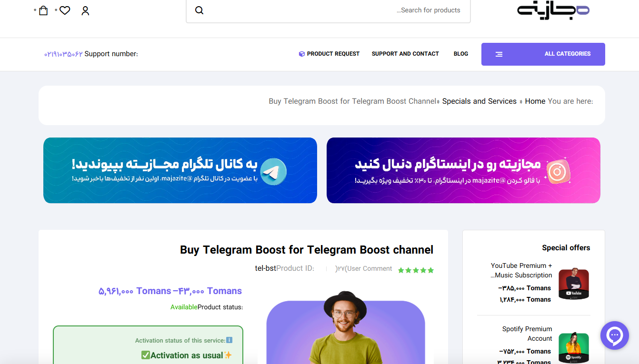
Task: Expand the ALL CATEGORIES menu
Action: [x=543, y=54]
